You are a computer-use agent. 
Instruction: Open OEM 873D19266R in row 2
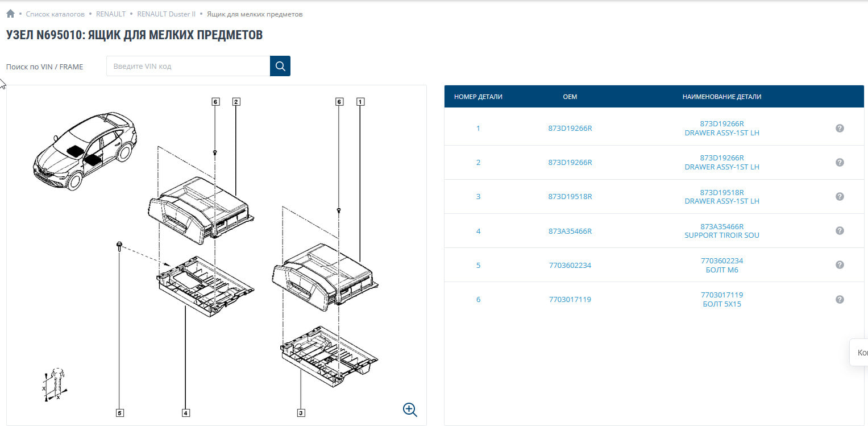(x=570, y=163)
